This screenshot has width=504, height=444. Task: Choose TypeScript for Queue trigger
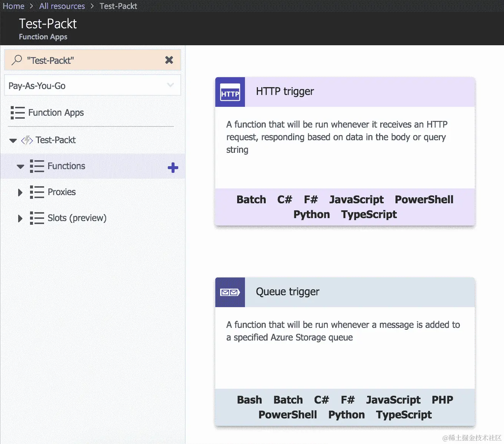pyautogui.click(x=404, y=415)
